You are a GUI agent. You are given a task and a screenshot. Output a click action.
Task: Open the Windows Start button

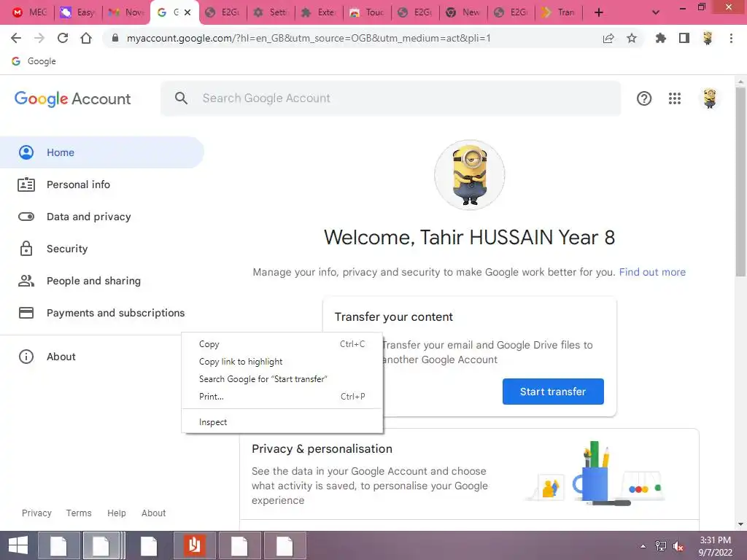coord(18,545)
